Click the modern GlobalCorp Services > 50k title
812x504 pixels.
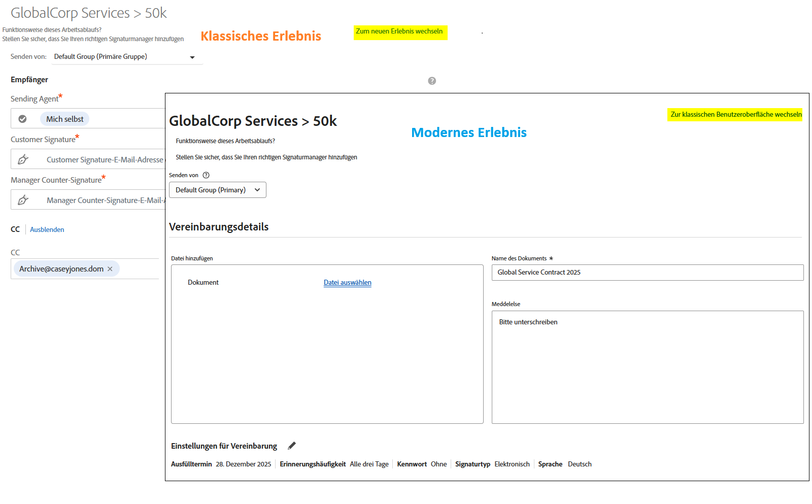click(x=253, y=121)
